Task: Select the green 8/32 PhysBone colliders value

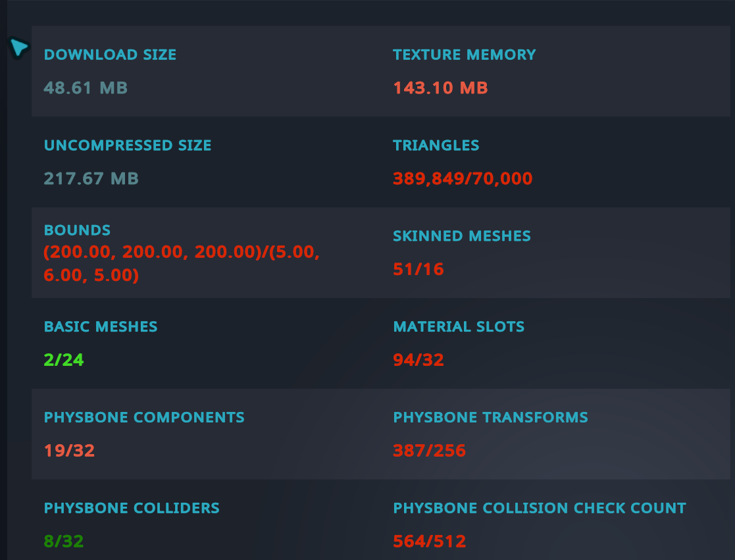Action: point(64,542)
